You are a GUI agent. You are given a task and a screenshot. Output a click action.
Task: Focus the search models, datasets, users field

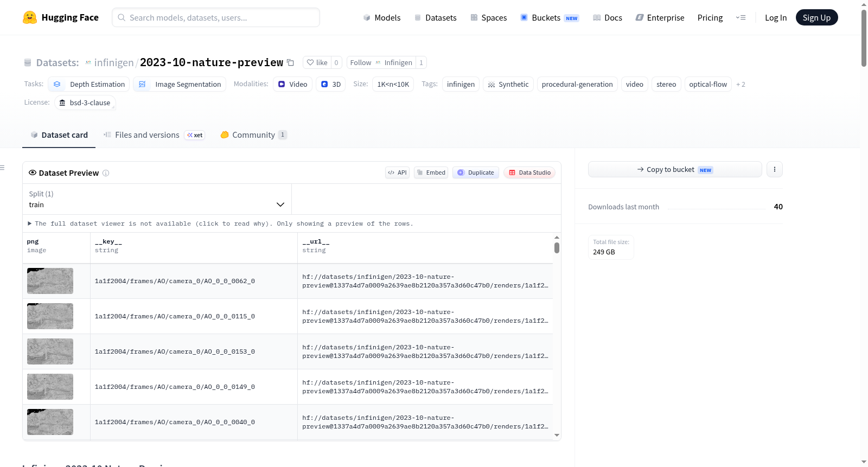click(216, 17)
